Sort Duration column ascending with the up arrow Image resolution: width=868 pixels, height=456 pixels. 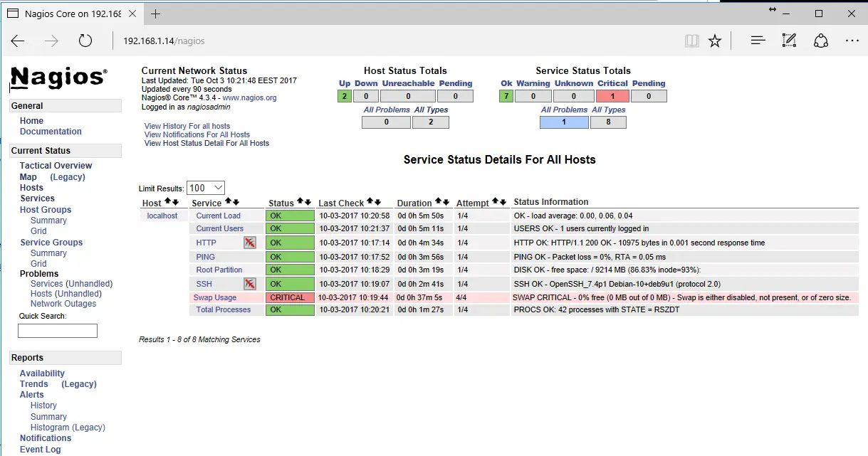click(439, 202)
